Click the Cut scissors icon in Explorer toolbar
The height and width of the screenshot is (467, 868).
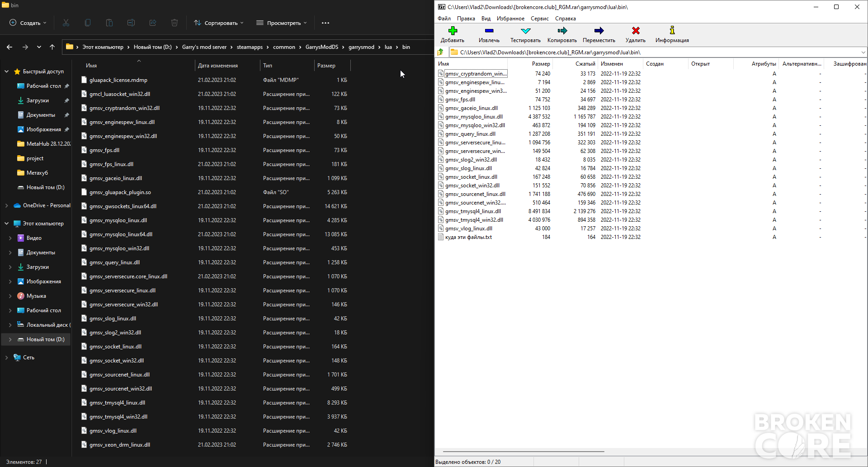click(66, 23)
